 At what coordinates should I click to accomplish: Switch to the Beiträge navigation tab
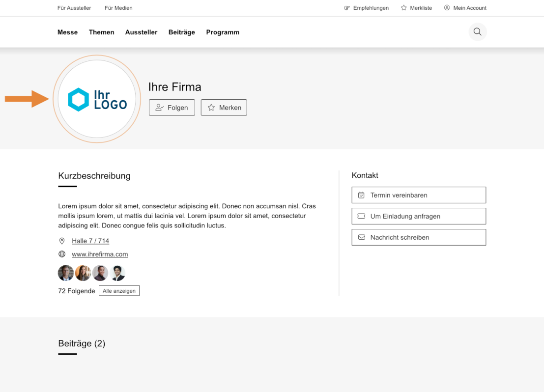coord(181,32)
